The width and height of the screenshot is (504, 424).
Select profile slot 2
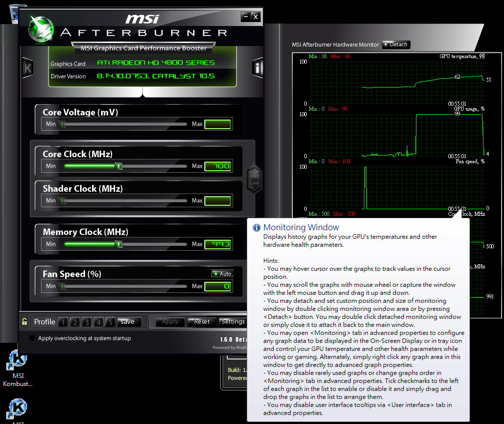[75, 322]
